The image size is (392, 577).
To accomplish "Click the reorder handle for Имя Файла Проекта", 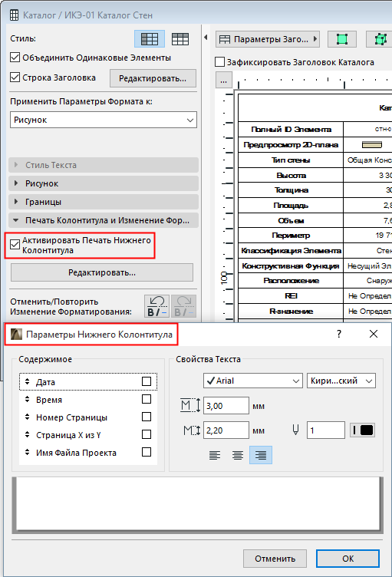I will [x=28, y=452].
